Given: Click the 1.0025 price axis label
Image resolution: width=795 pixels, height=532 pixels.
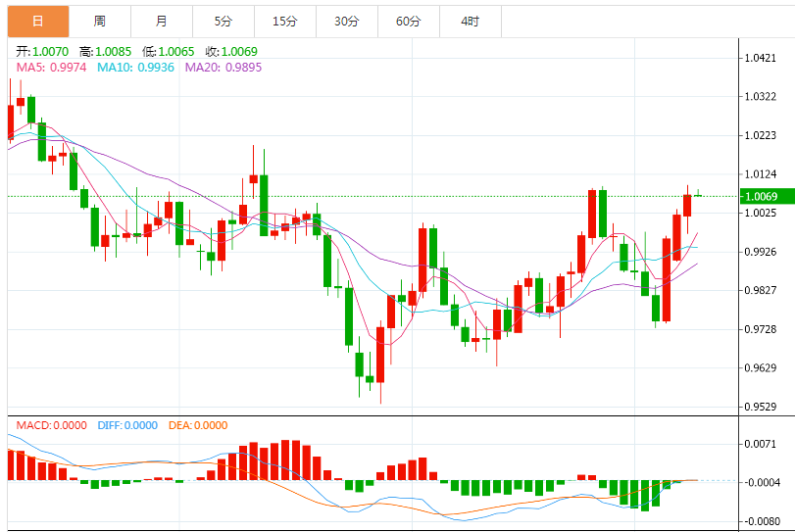Looking at the screenshot, I should click(760, 213).
